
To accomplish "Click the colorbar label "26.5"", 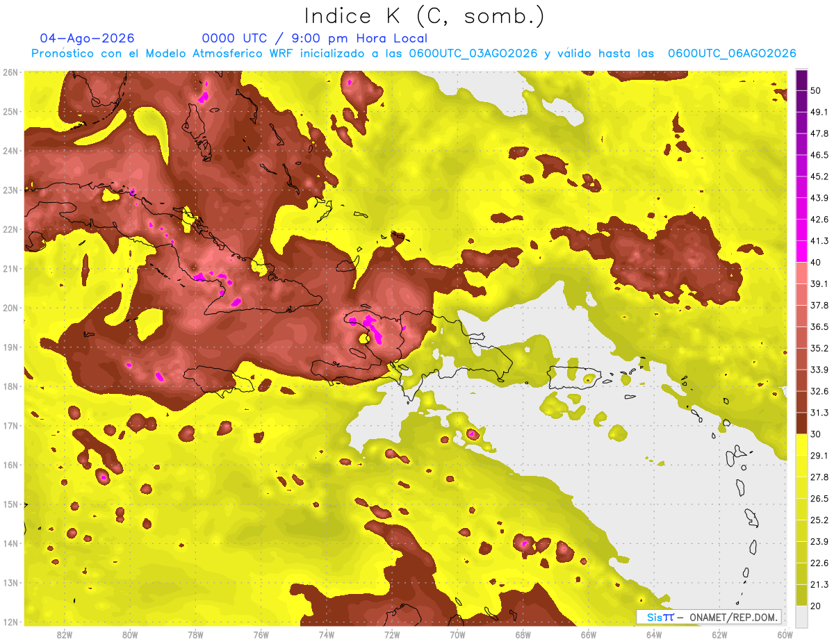I will 819,498.
